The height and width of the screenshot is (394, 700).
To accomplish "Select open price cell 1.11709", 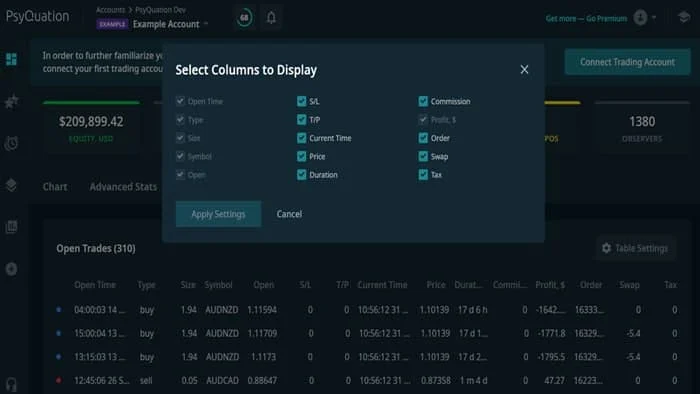I will click(262, 333).
